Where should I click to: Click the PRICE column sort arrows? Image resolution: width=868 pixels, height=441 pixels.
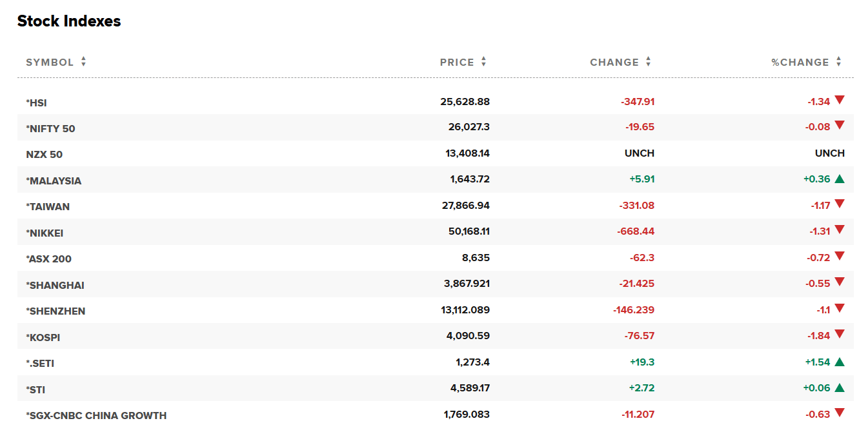point(483,62)
